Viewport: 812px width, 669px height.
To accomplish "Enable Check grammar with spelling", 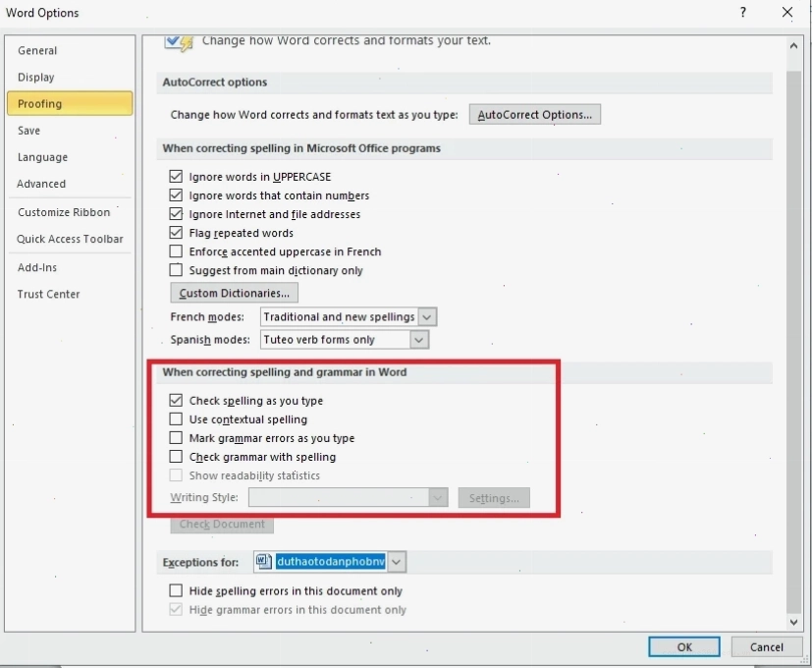I will point(176,457).
